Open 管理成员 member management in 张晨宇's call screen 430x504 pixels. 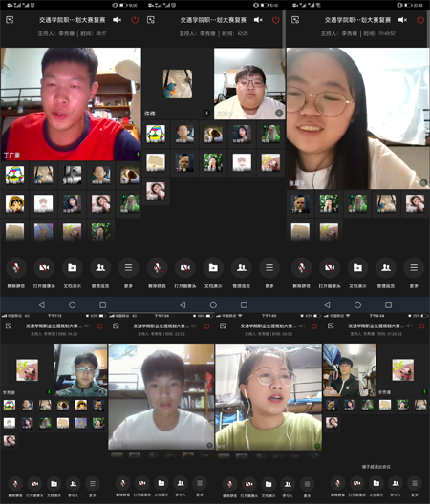(x=386, y=267)
